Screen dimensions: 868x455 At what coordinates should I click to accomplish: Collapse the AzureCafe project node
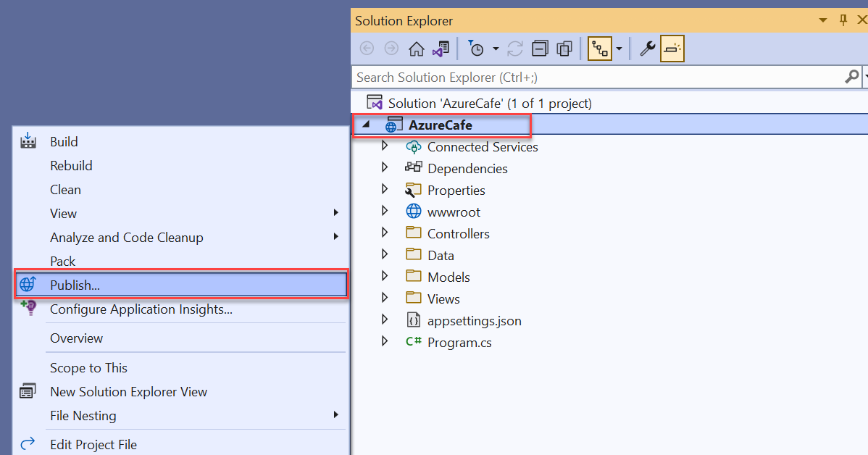point(365,125)
